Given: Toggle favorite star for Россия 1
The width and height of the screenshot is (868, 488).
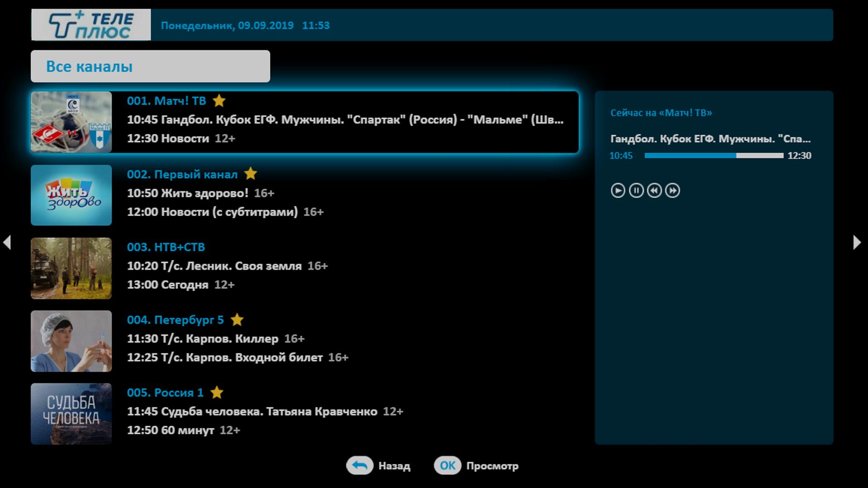Looking at the screenshot, I should 217,392.
